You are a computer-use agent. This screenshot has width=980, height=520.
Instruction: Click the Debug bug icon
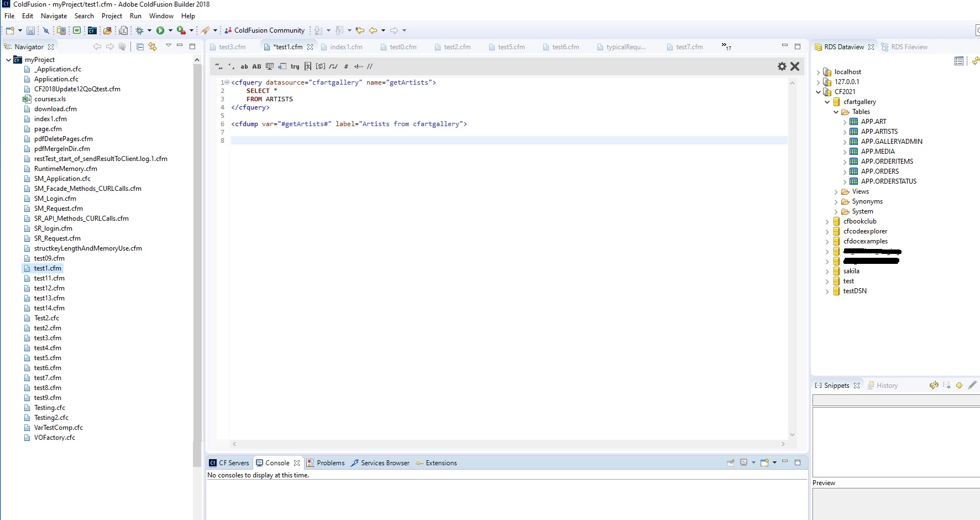[140, 30]
